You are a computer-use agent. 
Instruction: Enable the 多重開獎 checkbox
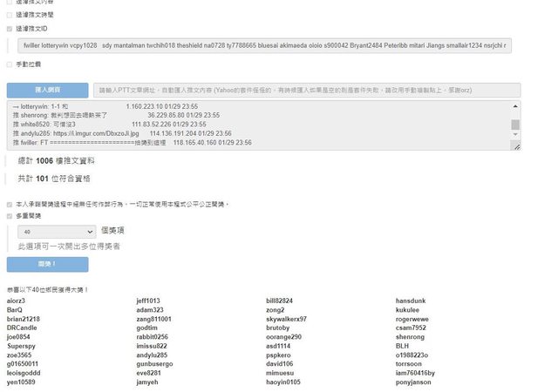(10, 215)
